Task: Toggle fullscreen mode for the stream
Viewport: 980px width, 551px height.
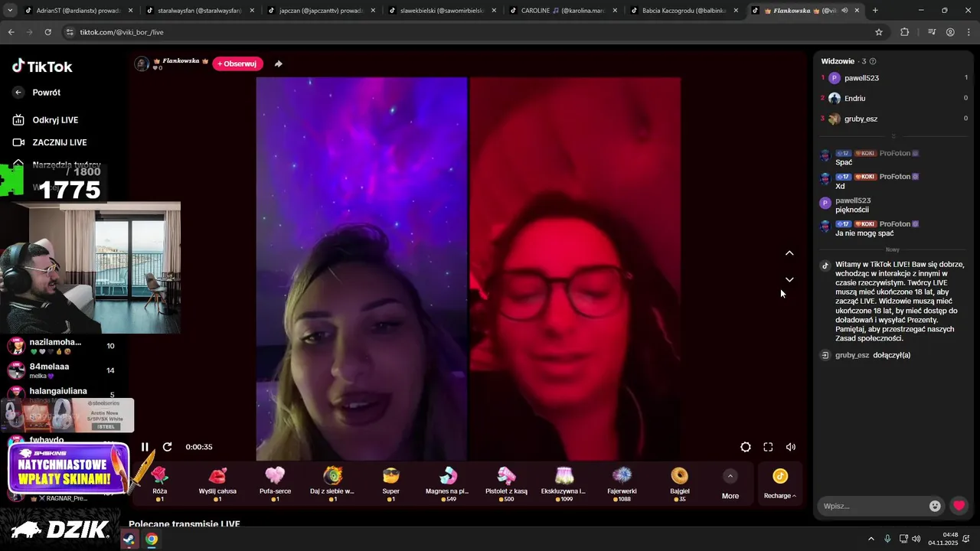Action: (x=768, y=447)
